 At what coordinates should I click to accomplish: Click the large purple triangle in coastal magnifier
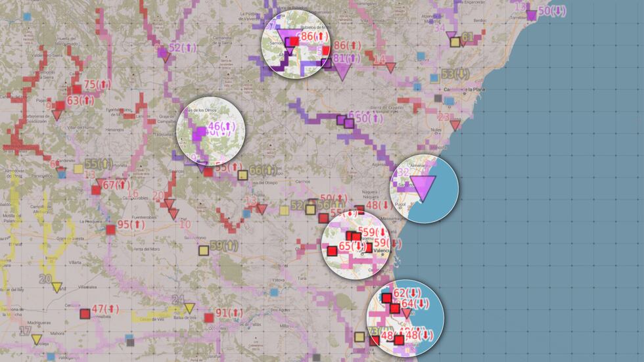coord(423,188)
